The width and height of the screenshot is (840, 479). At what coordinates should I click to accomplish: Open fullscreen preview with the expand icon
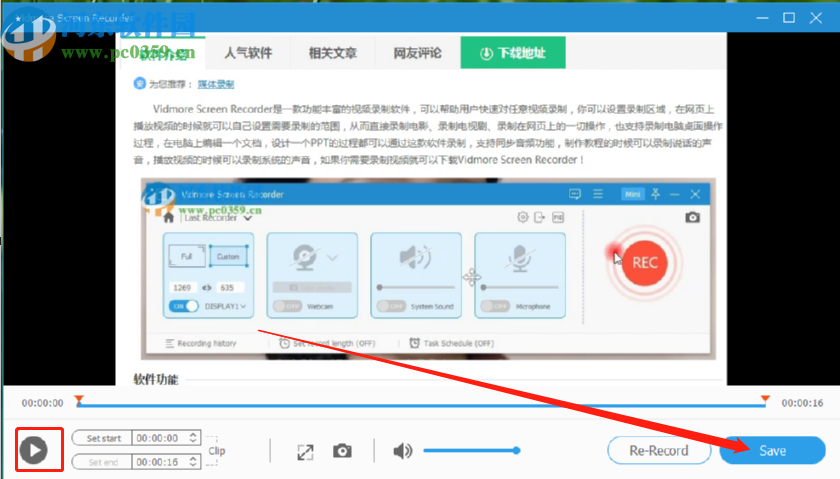click(x=305, y=452)
